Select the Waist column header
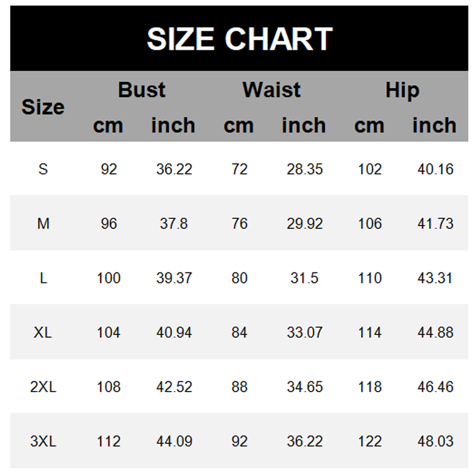This screenshot has height=476, width=476. point(271,90)
